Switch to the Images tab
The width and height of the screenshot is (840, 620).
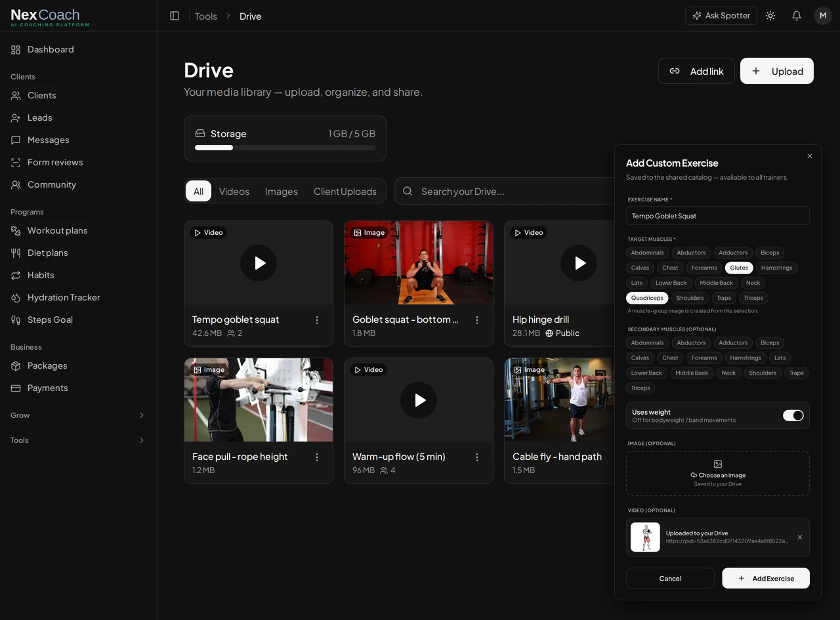point(282,191)
